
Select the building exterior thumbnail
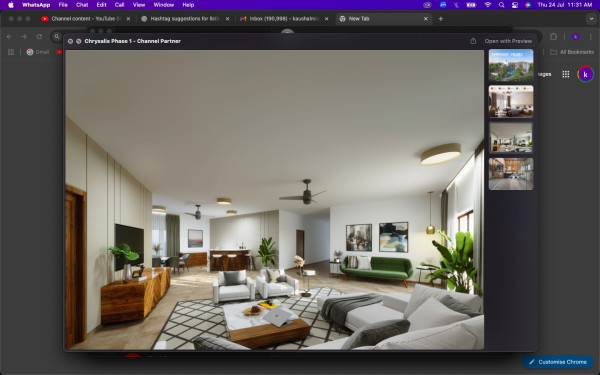[511, 65]
